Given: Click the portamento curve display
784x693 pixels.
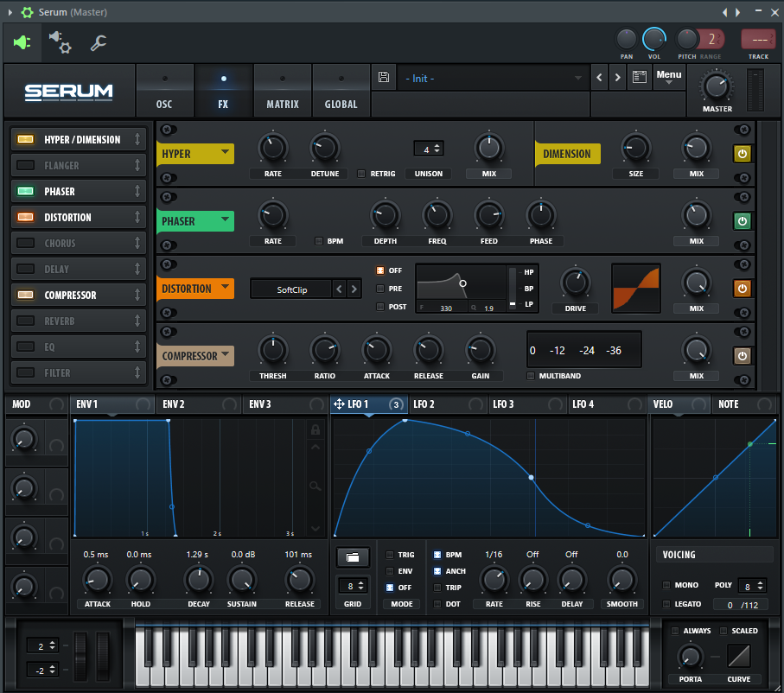Looking at the screenshot, I should point(738,656).
